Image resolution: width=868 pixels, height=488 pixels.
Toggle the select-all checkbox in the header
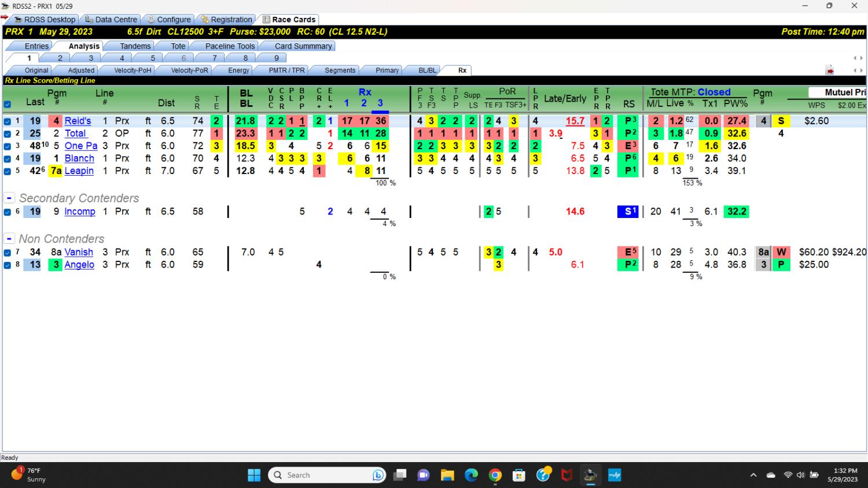coord(8,105)
